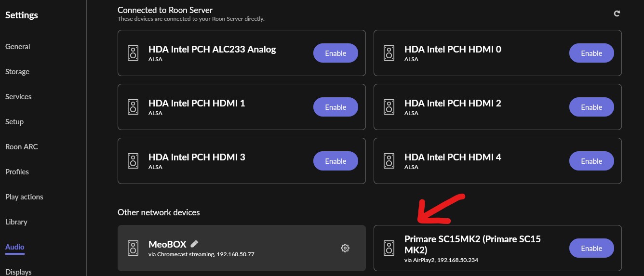Screen dimensions: 644x276
Task: Click speaker icon of MeoBOX device
Action: (x=133, y=248)
